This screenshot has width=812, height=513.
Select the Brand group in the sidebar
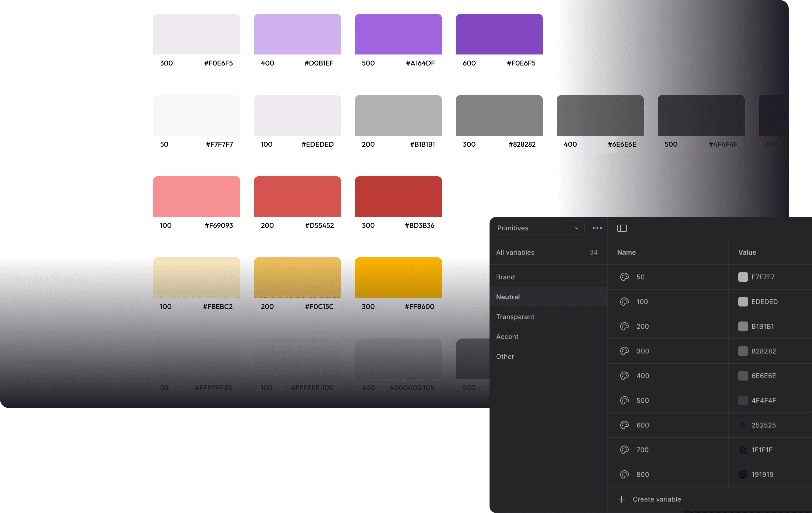click(x=505, y=277)
